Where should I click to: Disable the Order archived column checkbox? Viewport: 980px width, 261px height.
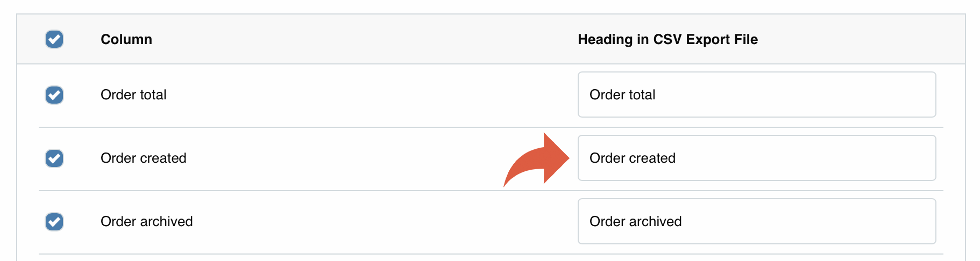pyautogui.click(x=54, y=222)
